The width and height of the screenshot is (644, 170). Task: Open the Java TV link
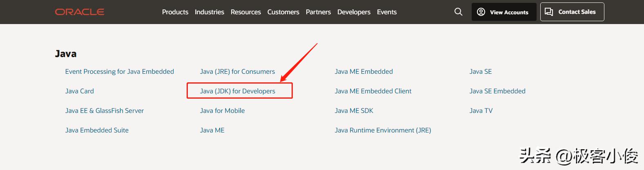point(481,110)
